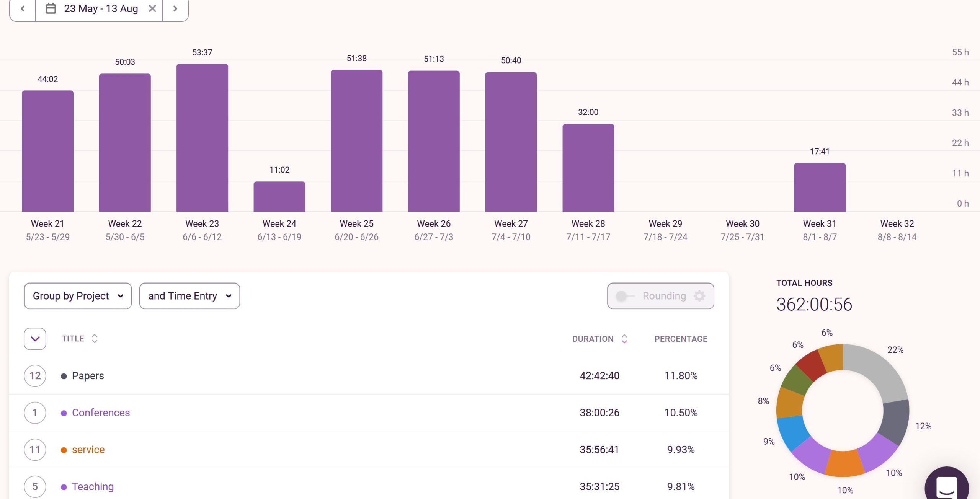This screenshot has height=499, width=980.
Task: Select Week 21 bar showing 44:02
Action: coord(47,151)
